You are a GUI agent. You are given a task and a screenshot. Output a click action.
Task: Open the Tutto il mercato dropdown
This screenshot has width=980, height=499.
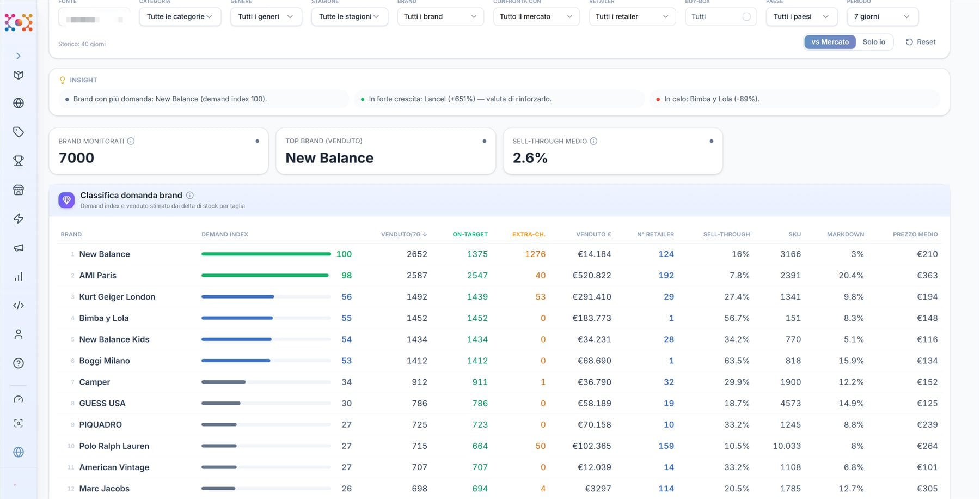point(536,16)
